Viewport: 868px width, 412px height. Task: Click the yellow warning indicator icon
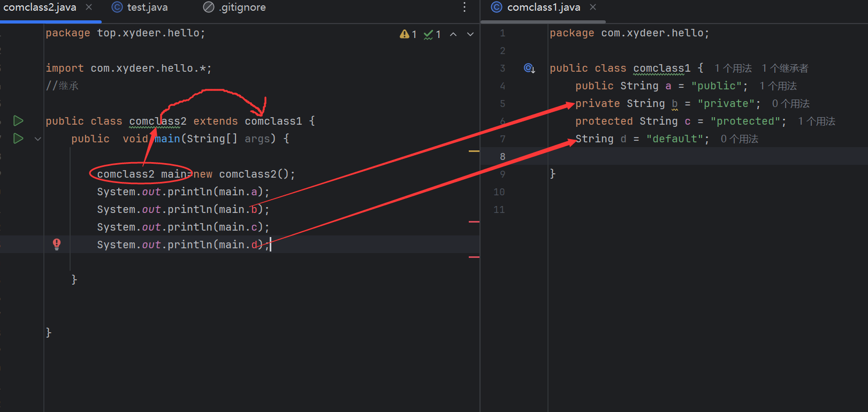[405, 34]
